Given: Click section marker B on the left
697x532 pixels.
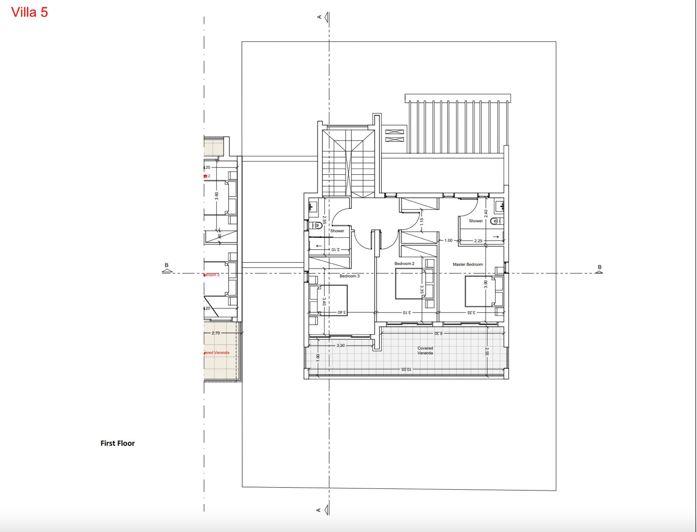Looking at the screenshot, I should (x=166, y=268).
